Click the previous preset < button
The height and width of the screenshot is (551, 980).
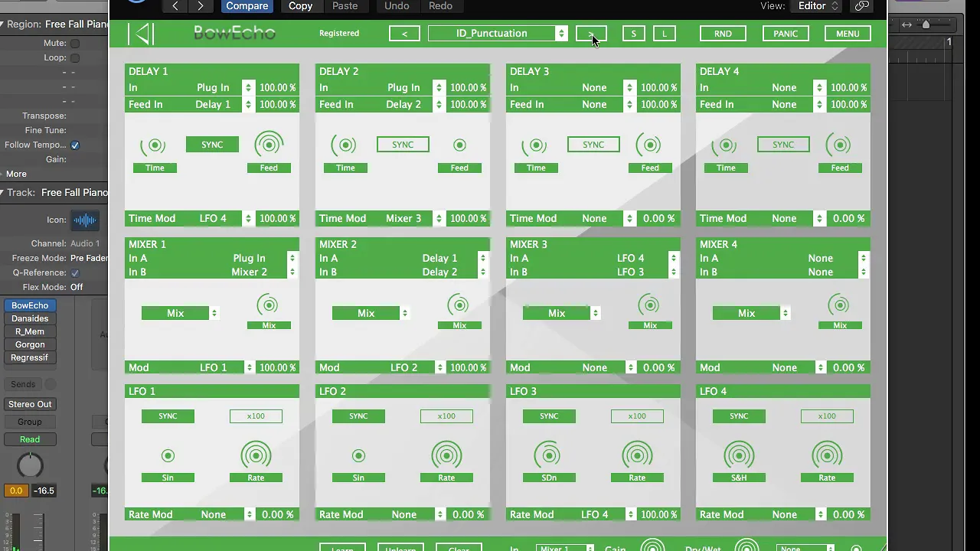[404, 34]
